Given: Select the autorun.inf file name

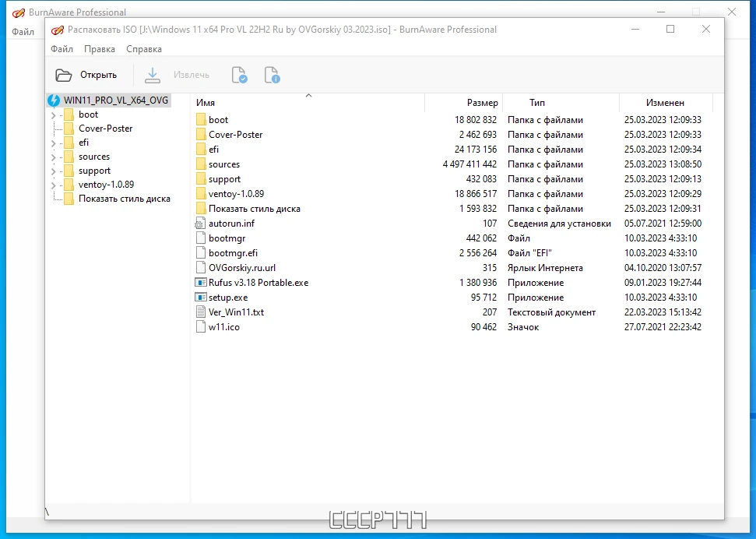Looking at the screenshot, I should coord(231,224).
